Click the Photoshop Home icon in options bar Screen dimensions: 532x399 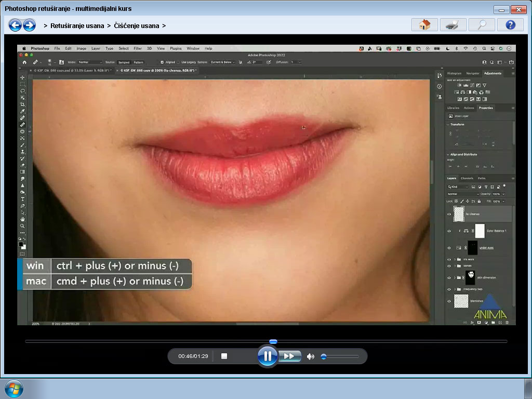click(x=24, y=62)
